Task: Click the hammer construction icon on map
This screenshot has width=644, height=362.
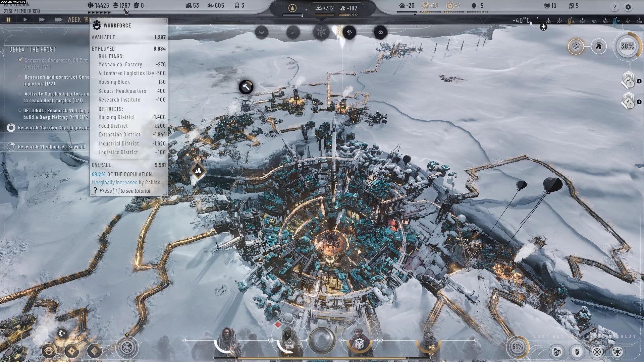Action: coord(246,87)
